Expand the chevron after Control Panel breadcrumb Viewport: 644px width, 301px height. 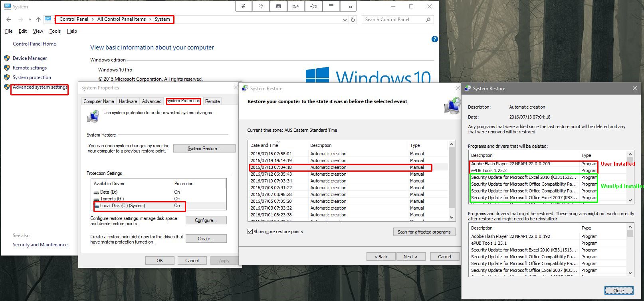point(93,19)
